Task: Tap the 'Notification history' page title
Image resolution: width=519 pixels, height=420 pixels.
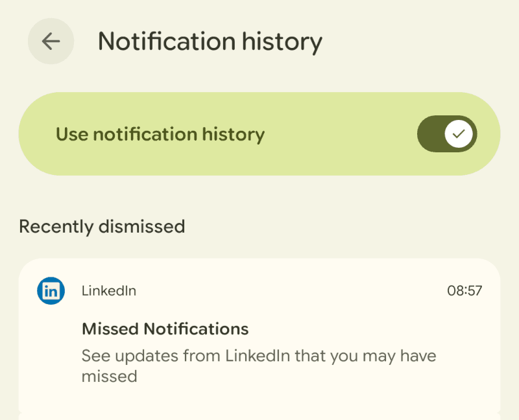Action: [210, 41]
